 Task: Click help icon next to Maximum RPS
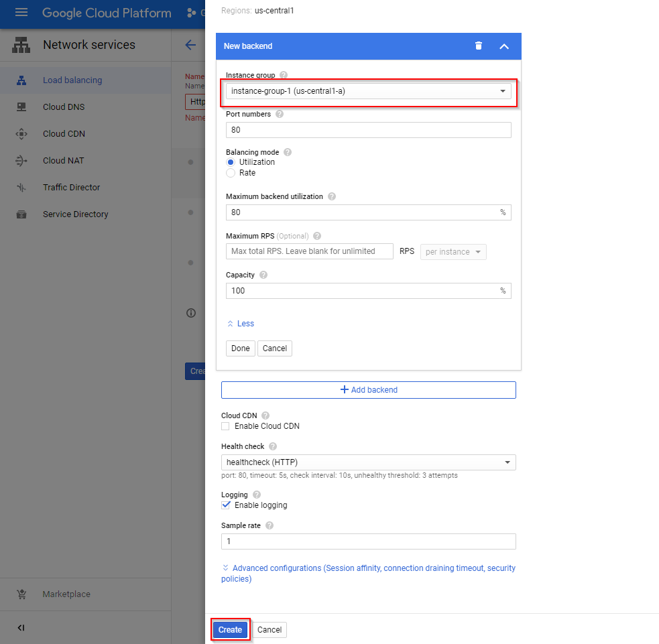click(317, 236)
